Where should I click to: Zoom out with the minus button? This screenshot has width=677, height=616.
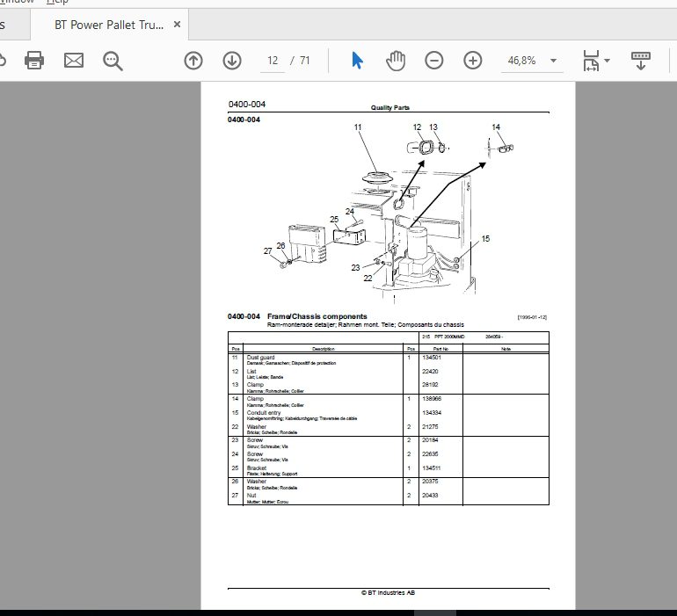(434, 61)
